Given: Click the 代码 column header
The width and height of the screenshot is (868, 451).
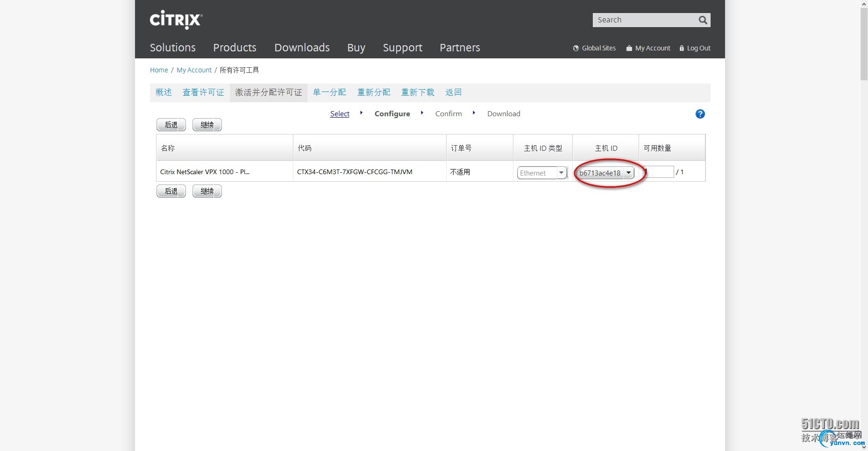Looking at the screenshot, I should tap(370, 148).
